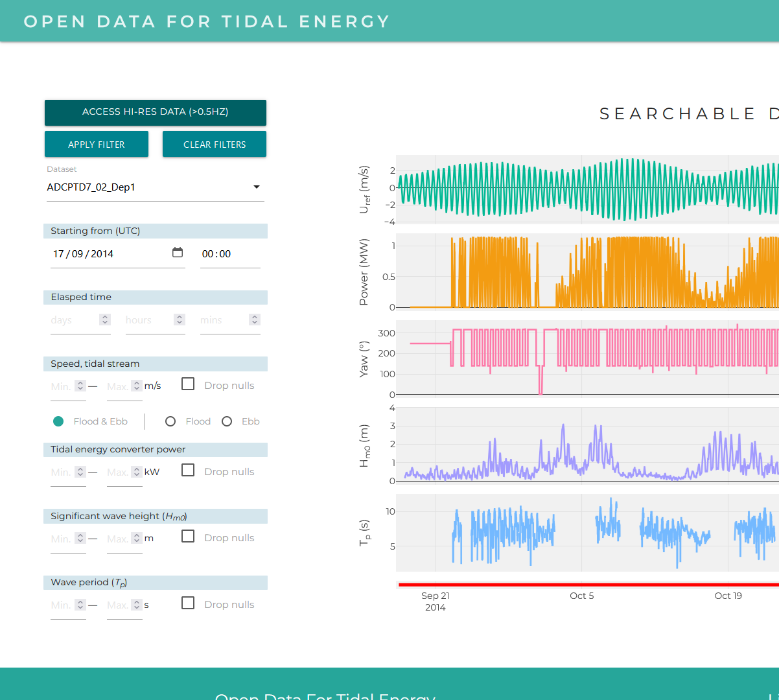Viewport: 779px width, 700px height.
Task: Check Drop nulls for converter power
Action: click(x=188, y=471)
